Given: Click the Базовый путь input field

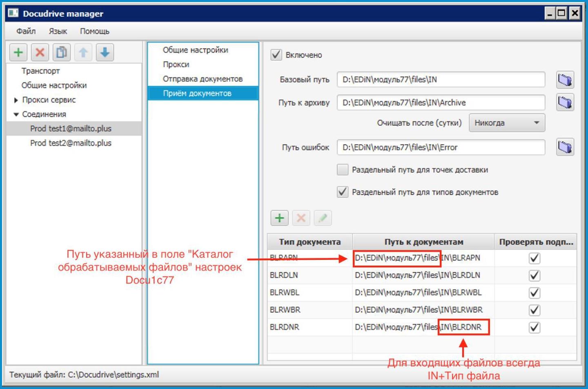Looking at the screenshot, I should (x=441, y=80).
